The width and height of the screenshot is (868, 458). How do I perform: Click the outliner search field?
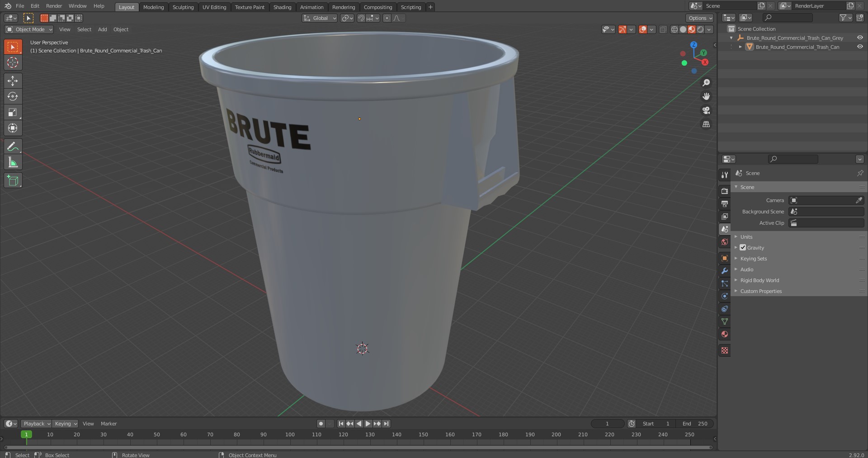[787, 18]
